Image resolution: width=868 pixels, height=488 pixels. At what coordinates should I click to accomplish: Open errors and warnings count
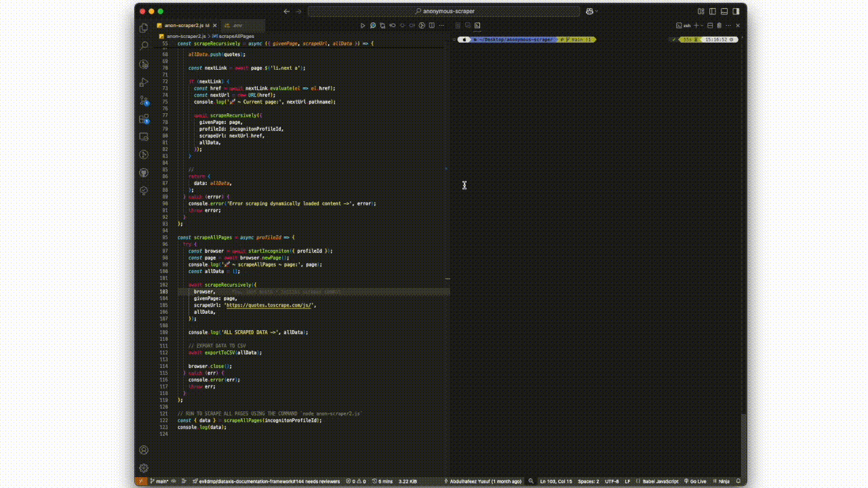coord(355,481)
